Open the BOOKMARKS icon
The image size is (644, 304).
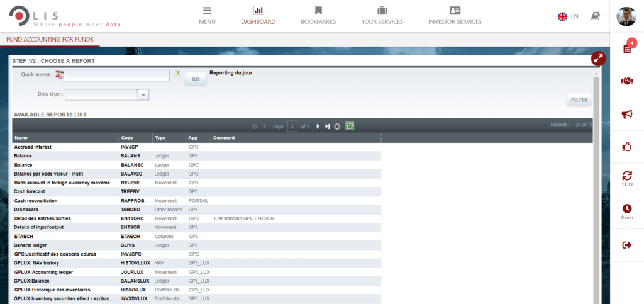point(318,11)
